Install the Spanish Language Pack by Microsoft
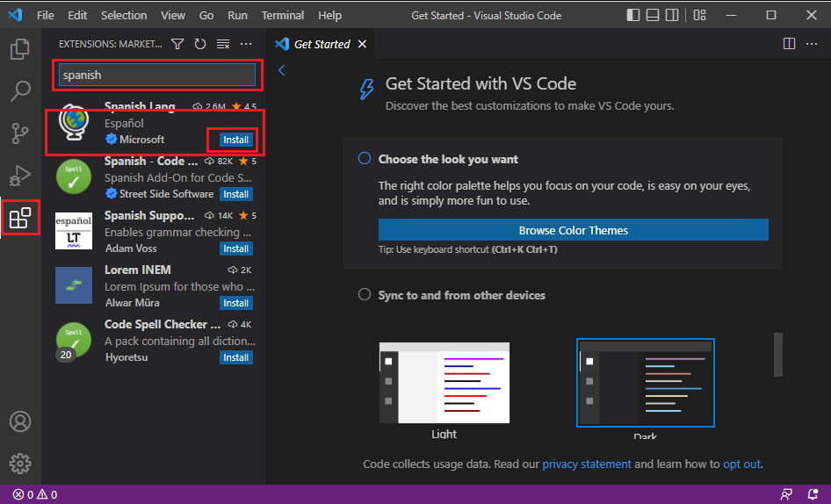 [235, 140]
